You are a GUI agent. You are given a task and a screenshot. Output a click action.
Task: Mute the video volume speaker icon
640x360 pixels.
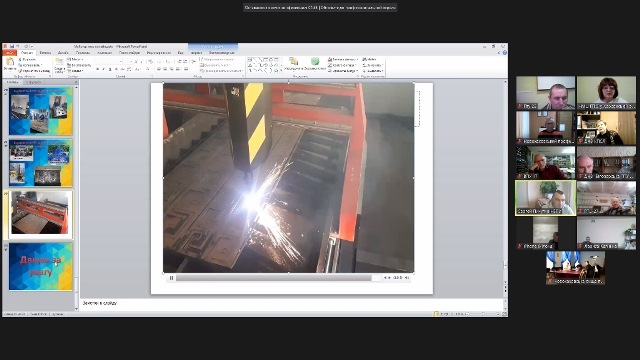[x=407, y=278]
